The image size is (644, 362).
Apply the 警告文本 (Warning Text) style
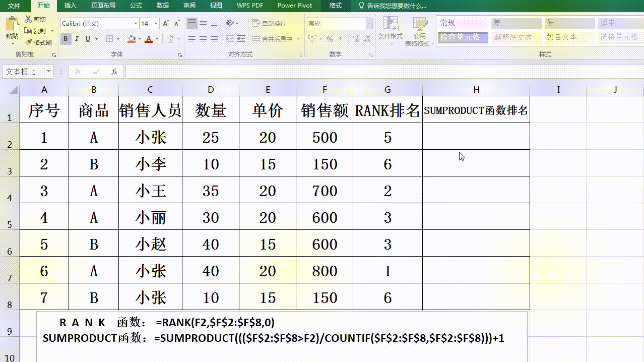[x=570, y=37]
